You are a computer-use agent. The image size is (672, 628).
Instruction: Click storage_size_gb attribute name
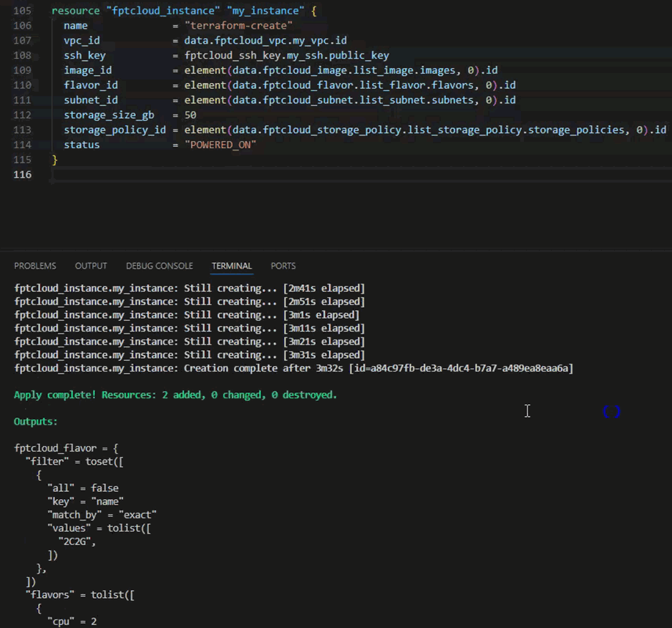pos(109,115)
